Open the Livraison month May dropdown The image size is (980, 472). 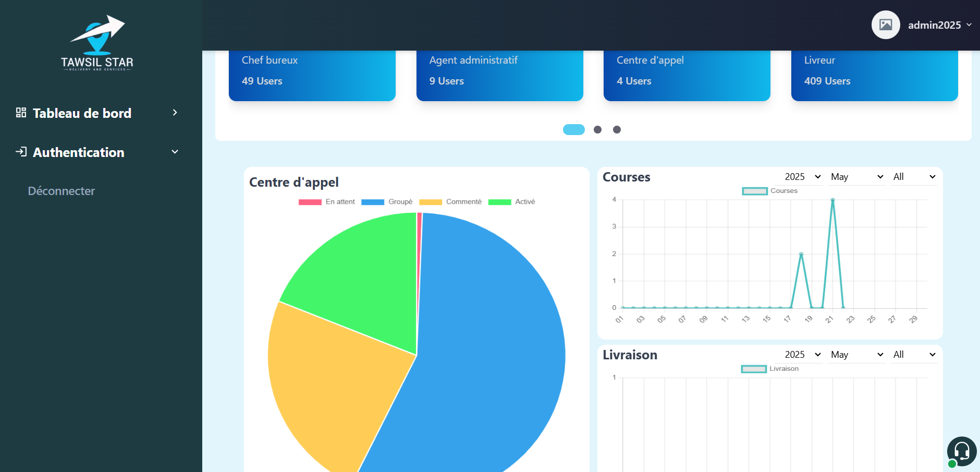pyautogui.click(x=856, y=355)
